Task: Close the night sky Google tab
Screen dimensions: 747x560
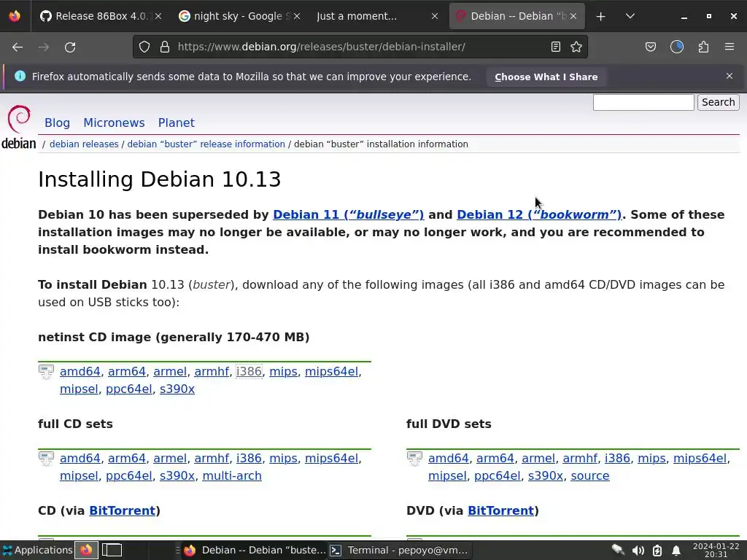Action: click(297, 16)
